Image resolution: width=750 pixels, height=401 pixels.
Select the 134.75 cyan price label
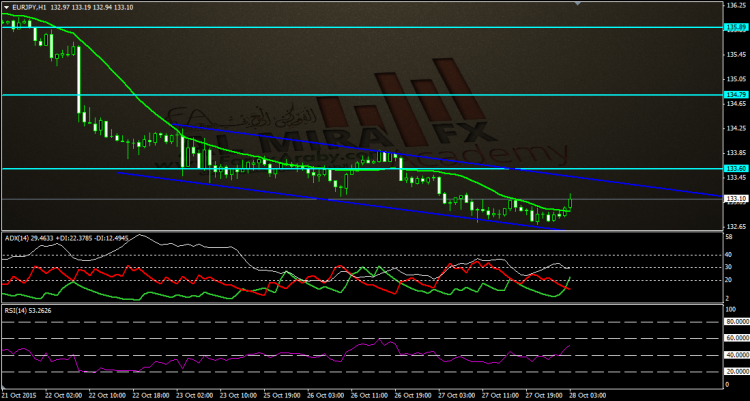735,95
